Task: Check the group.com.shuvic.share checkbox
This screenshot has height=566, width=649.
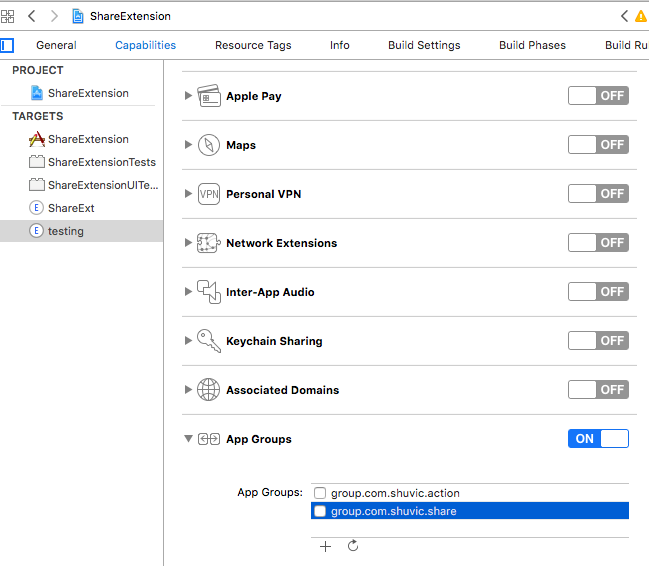Action: click(x=320, y=511)
